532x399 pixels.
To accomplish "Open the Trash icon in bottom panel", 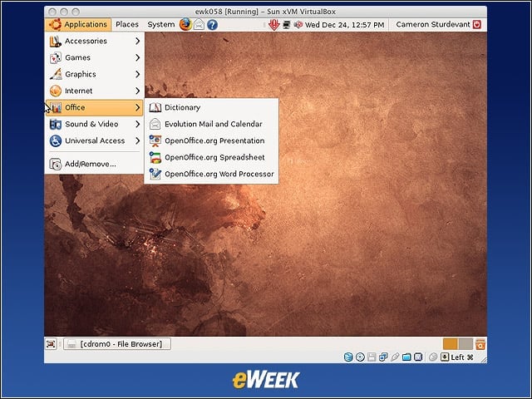I will click(x=480, y=344).
